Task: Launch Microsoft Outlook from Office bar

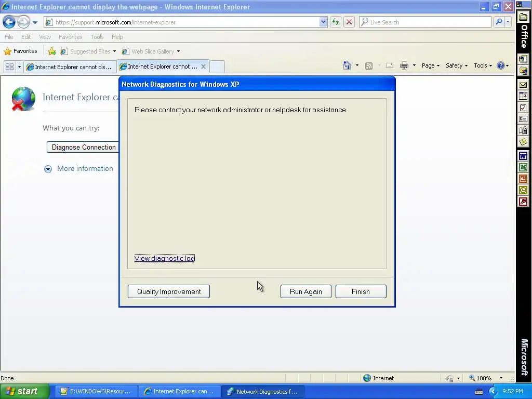Action: [x=523, y=190]
